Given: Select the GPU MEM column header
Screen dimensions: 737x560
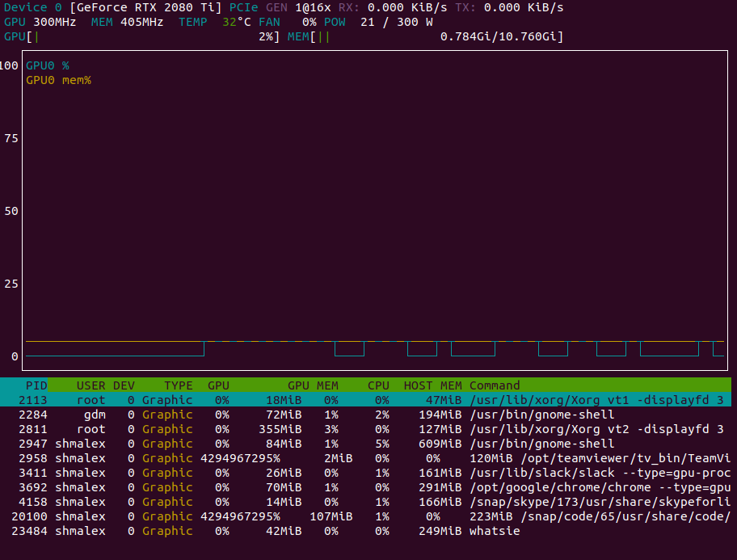Looking at the screenshot, I should 313,385.
